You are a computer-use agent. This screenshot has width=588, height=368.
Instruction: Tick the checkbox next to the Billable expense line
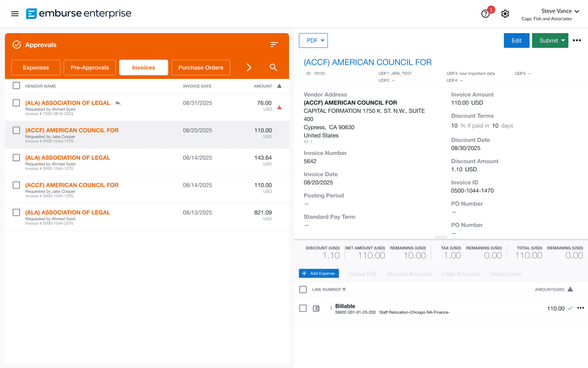(303, 308)
